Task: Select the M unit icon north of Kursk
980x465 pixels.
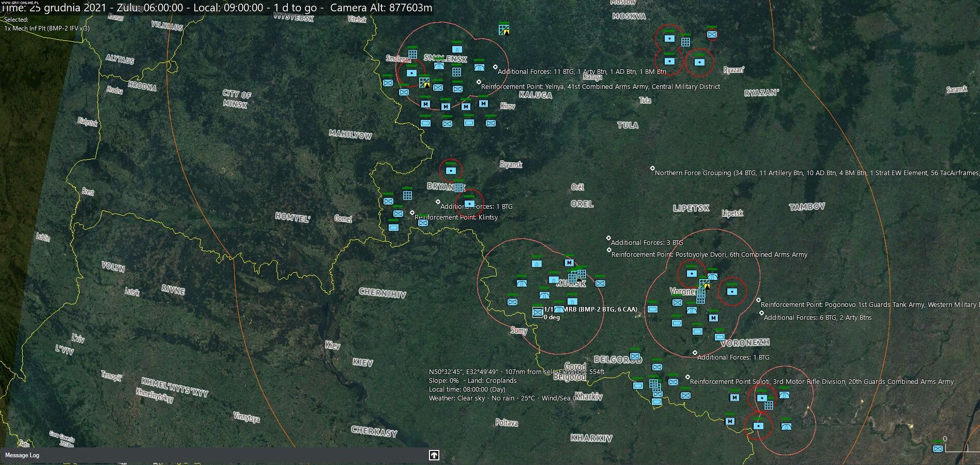Action: click(569, 262)
